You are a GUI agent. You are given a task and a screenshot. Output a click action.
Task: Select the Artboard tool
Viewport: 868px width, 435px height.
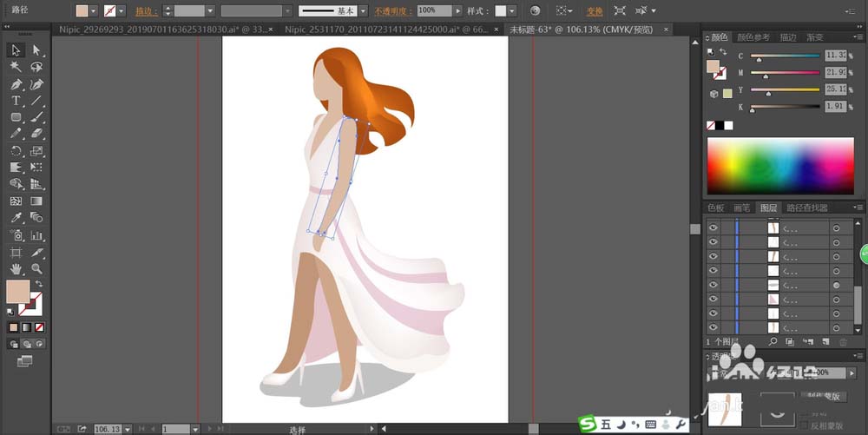[16, 252]
